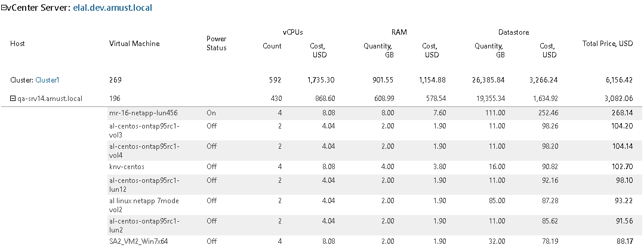Image resolution: width=644 pixels, height=248 pixels.
Task: Click the Total Price, USD header
Action: (608, 44)
